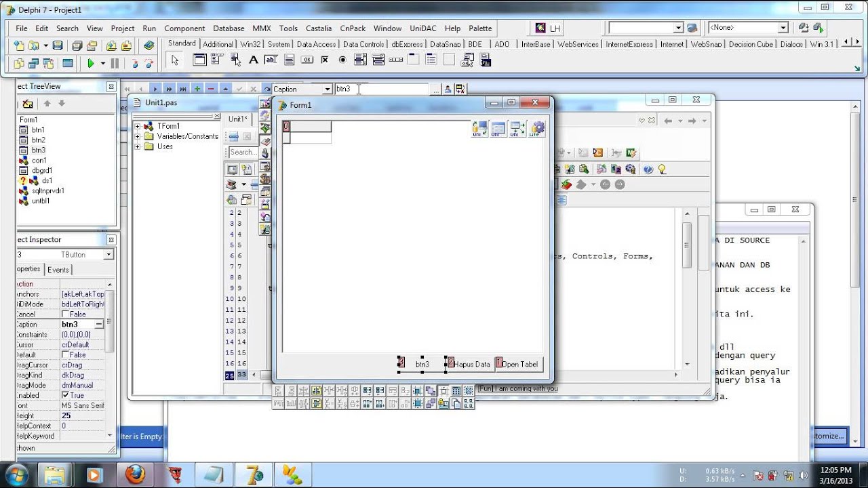Select dbgrd1 in Object TreeView
Screen dimensions: 868x488
[x=41, y=171]
